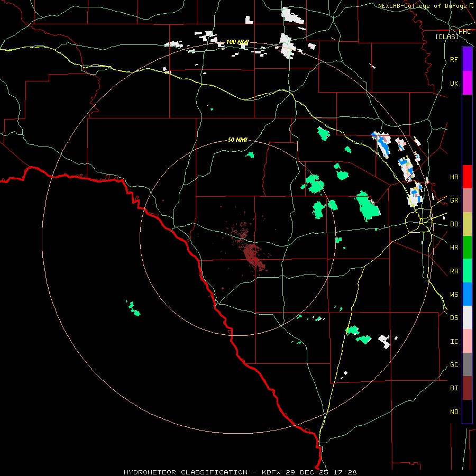Click the BI legend label

click(454, 388)
